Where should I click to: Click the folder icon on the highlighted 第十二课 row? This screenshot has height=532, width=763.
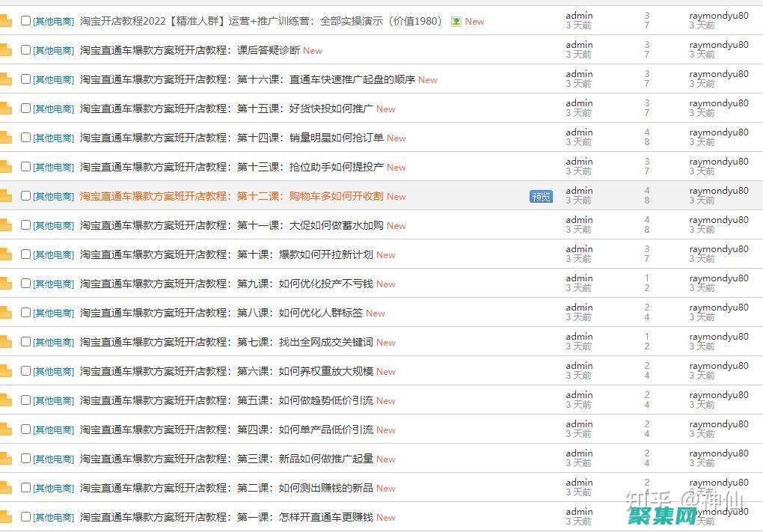[x=7, y=196]
